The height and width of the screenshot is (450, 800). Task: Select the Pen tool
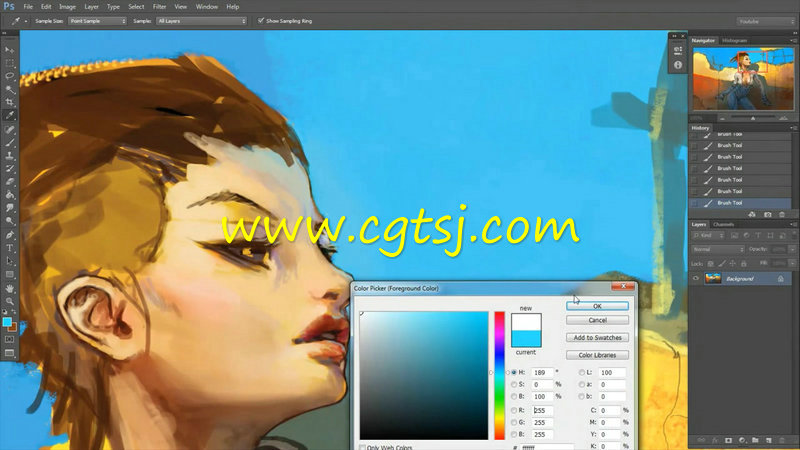[x=9, y=235]
